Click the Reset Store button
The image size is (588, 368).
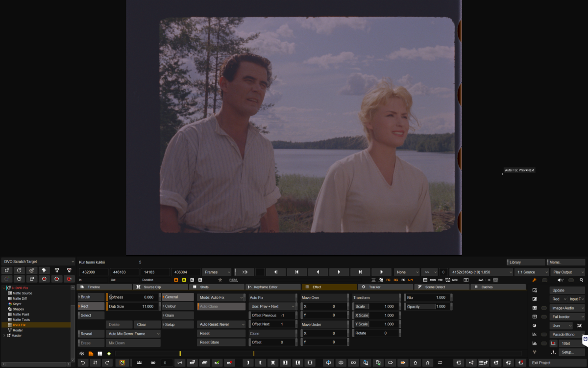click(x=221, y=342)
